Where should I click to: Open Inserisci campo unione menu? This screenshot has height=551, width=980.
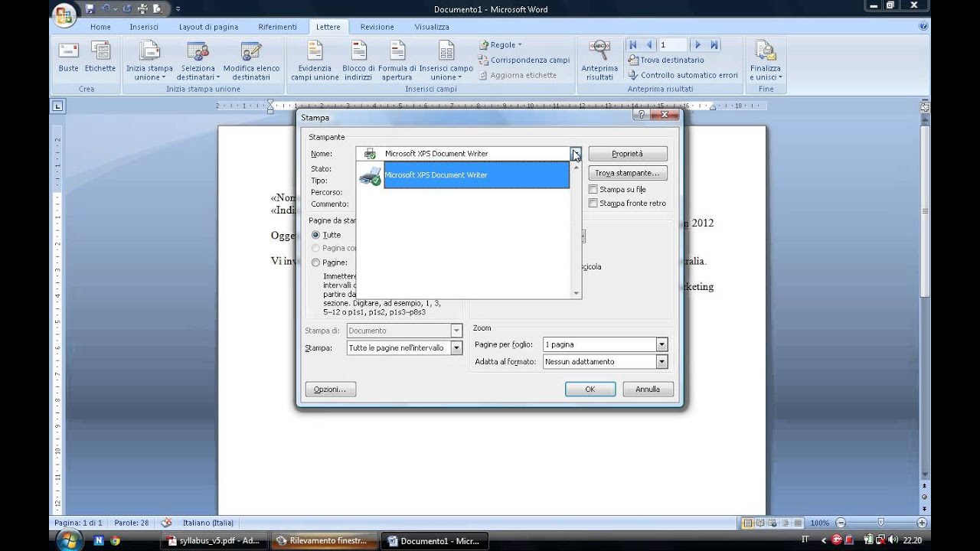coord(446,61)
